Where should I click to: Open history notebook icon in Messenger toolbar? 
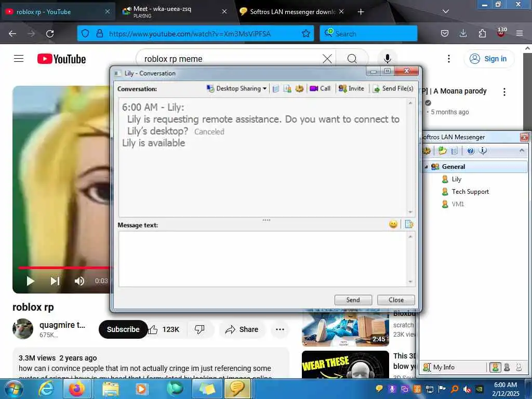point(455,151)
